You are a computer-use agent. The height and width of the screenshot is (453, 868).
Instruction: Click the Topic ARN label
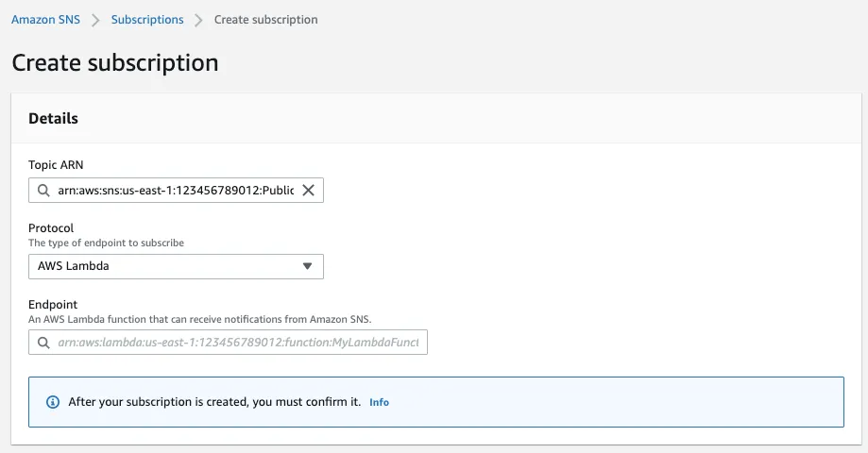pyautogui.click(x=56, y=165)
